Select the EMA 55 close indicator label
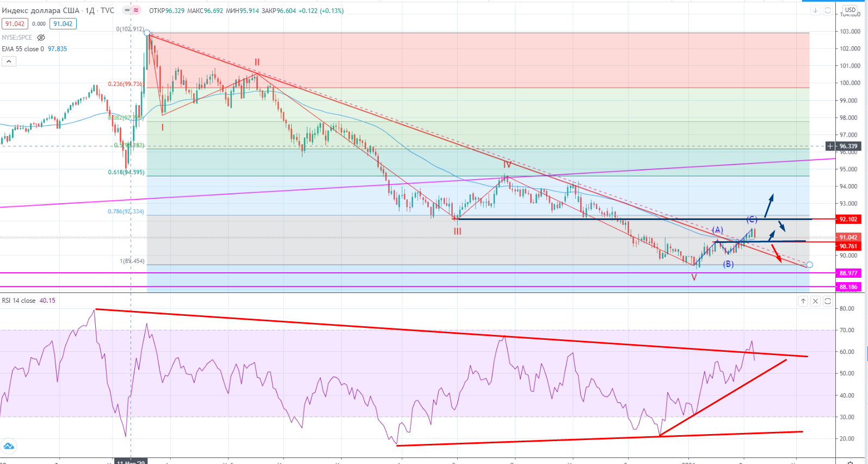868x464 pixels. (x=23, y=49)
